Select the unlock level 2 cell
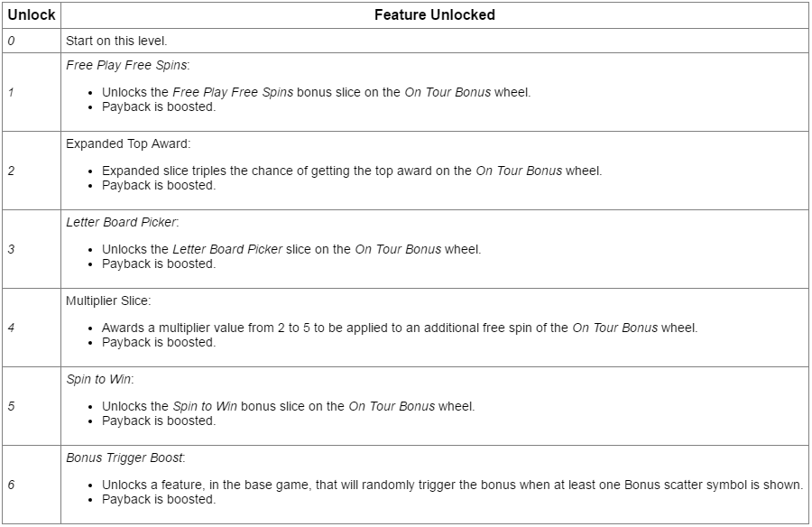Viewport: 812px width, 527px height. click(31, 171)
